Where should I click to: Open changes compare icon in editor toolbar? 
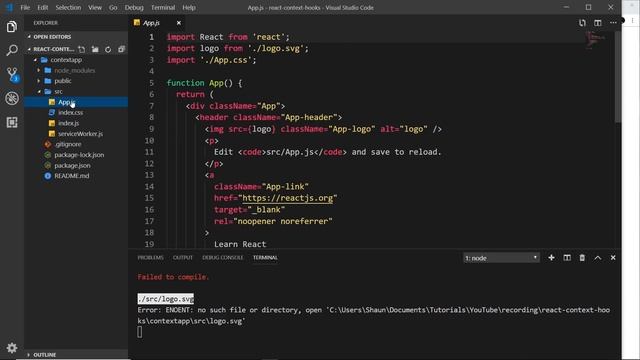pos(582,23)
